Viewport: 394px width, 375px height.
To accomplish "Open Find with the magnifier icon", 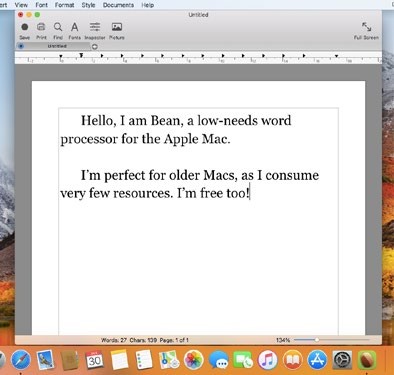I will 58,27.
